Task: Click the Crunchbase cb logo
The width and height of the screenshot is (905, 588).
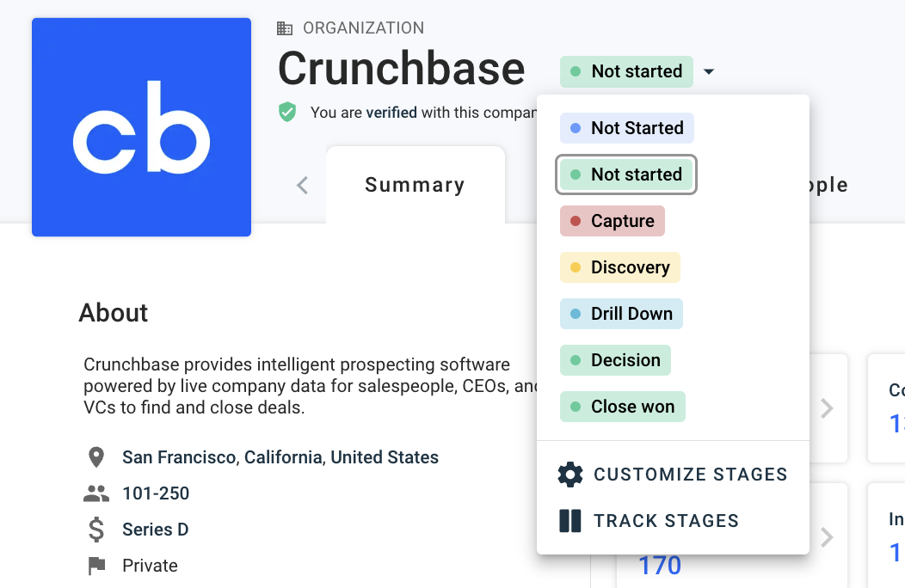Action: [x=141, y=127]
